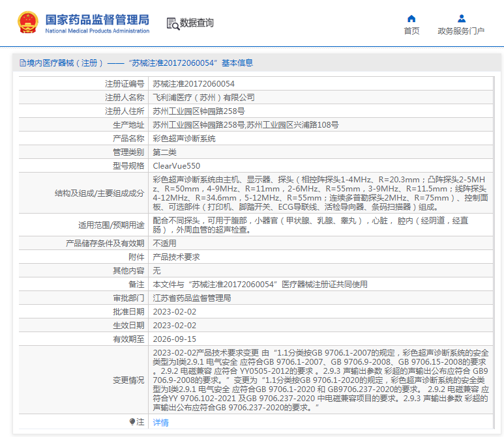Click 国家药品监督管理局 site title
This screenshot has width=504, height=437.
click(x=97, y=20)
